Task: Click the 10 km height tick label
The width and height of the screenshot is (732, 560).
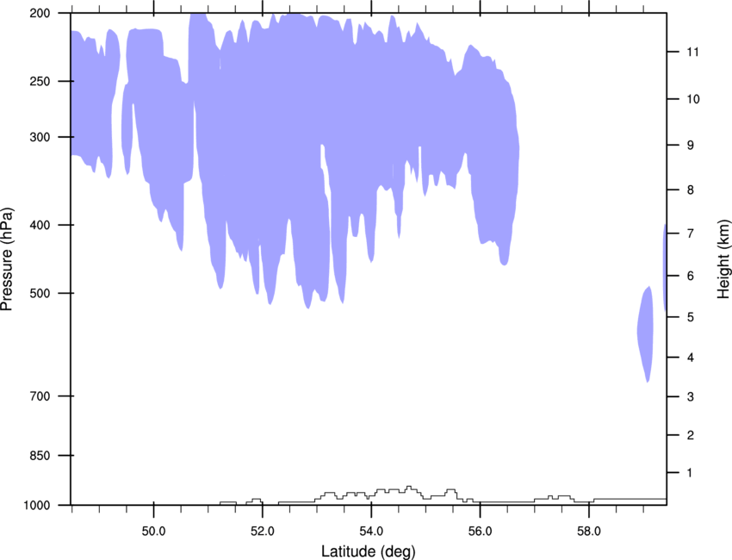Action: (x=693, y=99)
